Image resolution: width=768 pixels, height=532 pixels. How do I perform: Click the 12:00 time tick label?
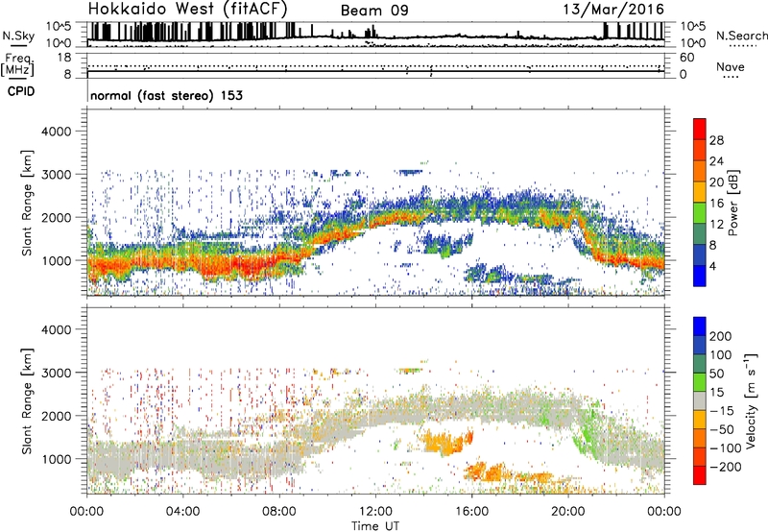(375, 512)
